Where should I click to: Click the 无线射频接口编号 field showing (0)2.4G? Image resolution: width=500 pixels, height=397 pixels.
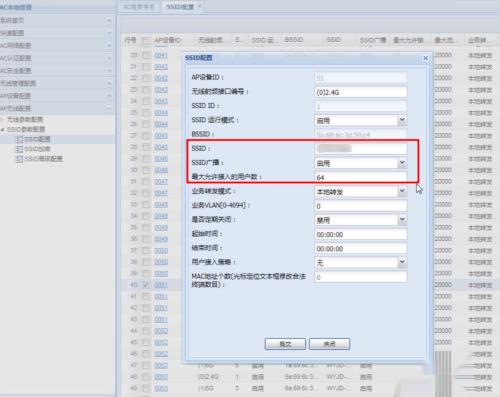(x=361, y=92)
